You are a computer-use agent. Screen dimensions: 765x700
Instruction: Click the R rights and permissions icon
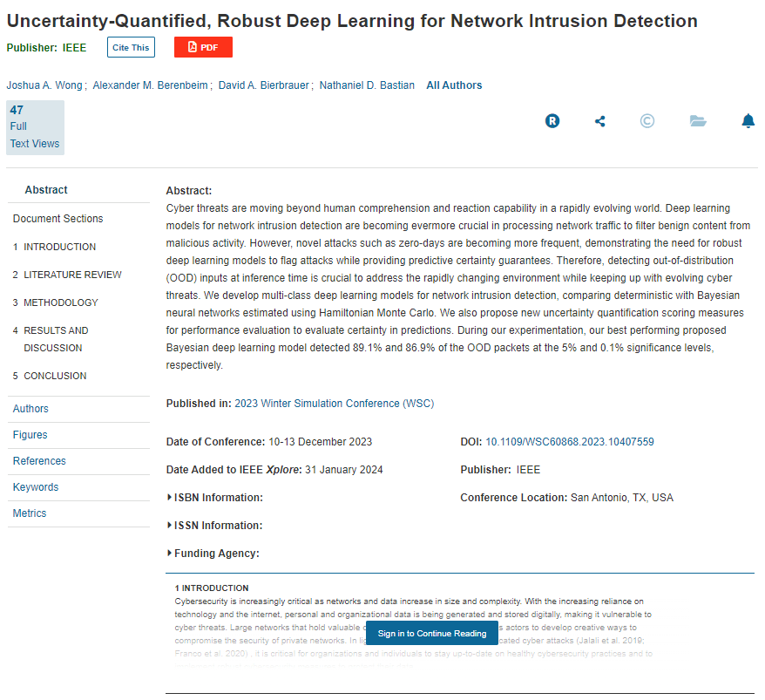coord(552,121)
